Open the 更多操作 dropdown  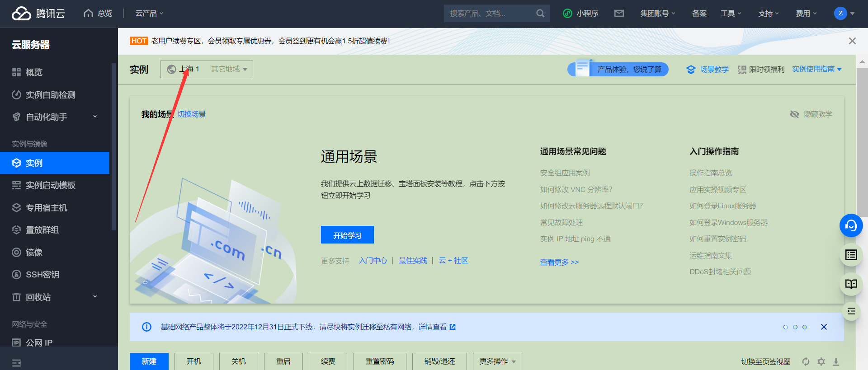497,361
